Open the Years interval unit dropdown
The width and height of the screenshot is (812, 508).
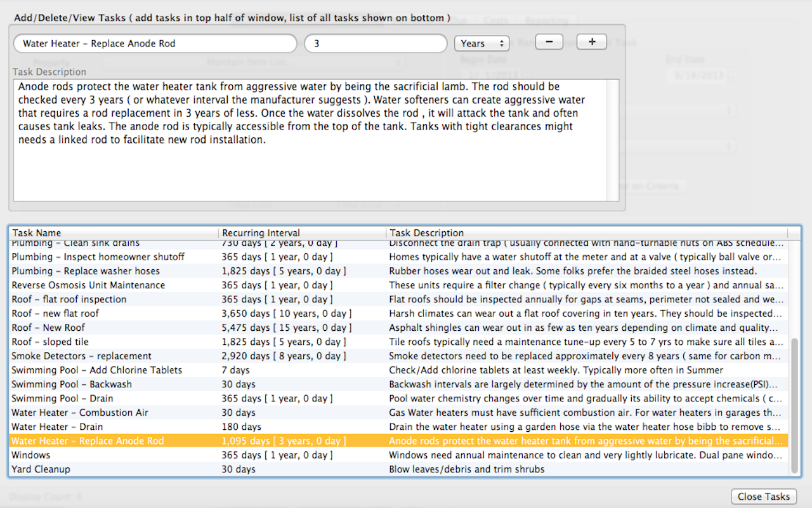pos(481,43)
